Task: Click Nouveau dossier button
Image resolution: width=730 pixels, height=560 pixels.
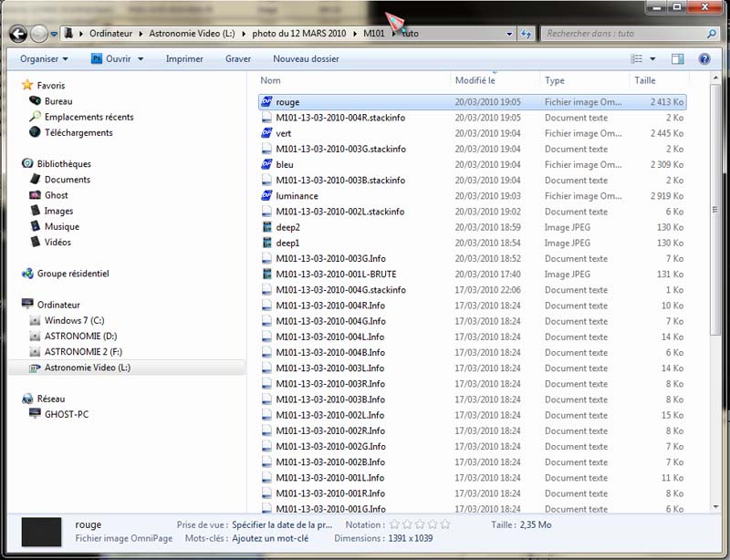Action: click(306, 58)
